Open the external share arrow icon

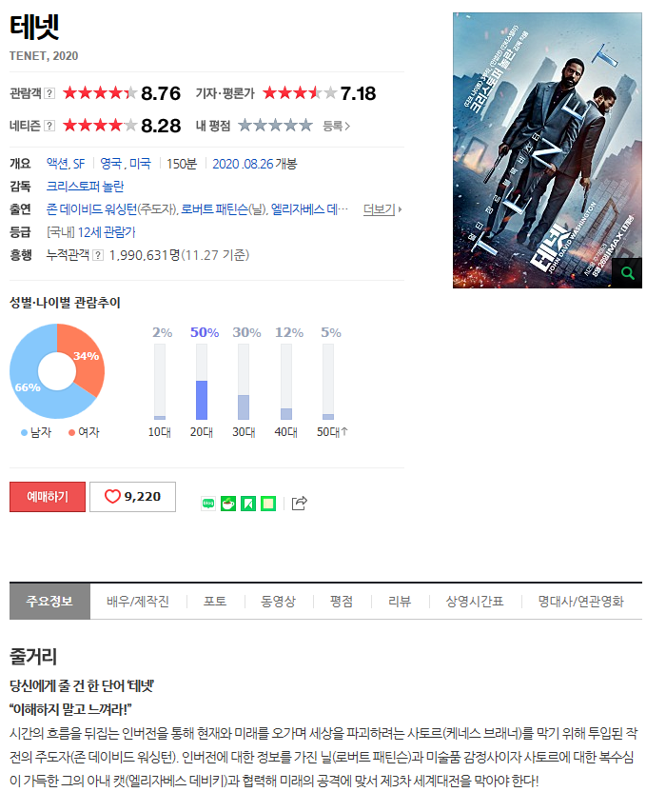[299, 504]
